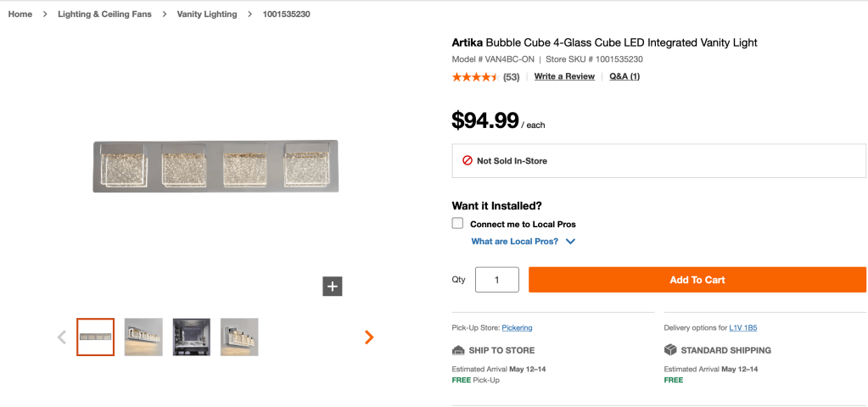Click the Qty input field
This screenshot has width=868, height=407.
click(x=496, y=280)
